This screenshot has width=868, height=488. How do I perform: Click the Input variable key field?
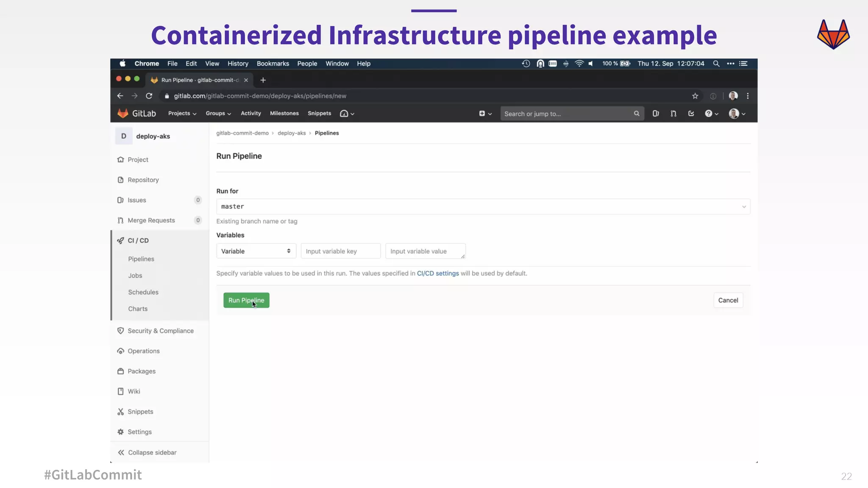pos(341,251)
